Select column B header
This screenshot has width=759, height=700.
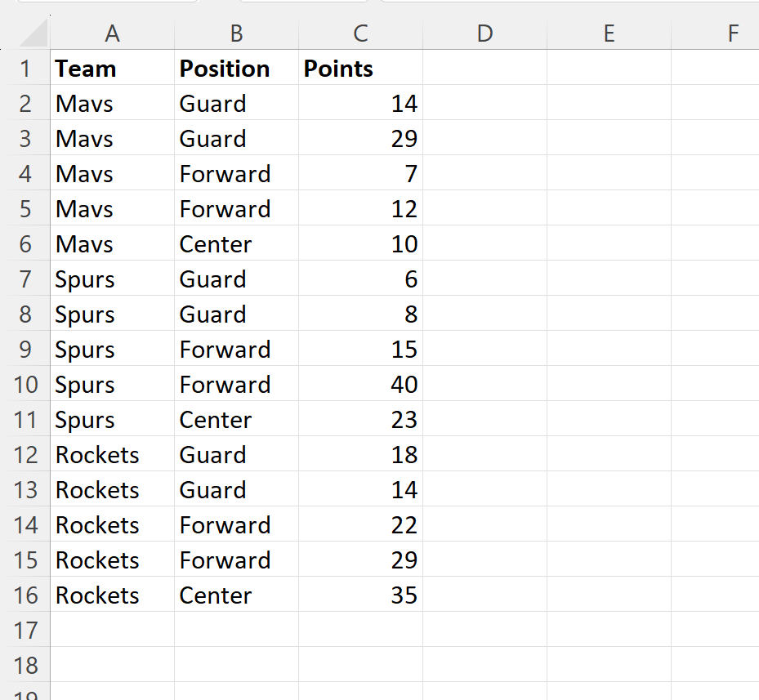pyautogui.click(x=237, y=33)
